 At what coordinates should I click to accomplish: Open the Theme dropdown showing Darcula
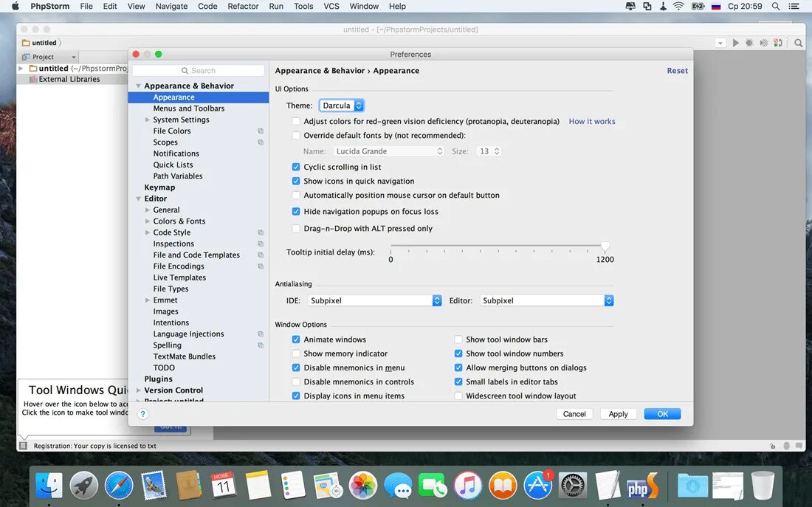(x=341, y=106)
